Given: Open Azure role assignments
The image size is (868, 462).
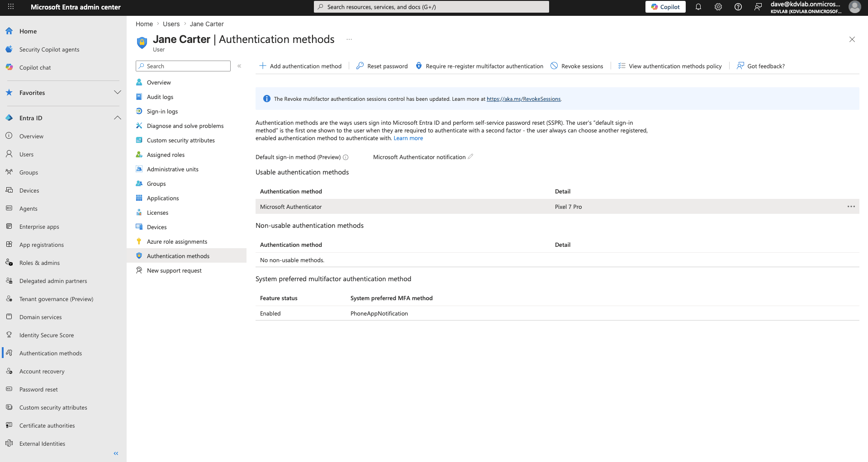Looking at the screenshot, I should (177, 241).
